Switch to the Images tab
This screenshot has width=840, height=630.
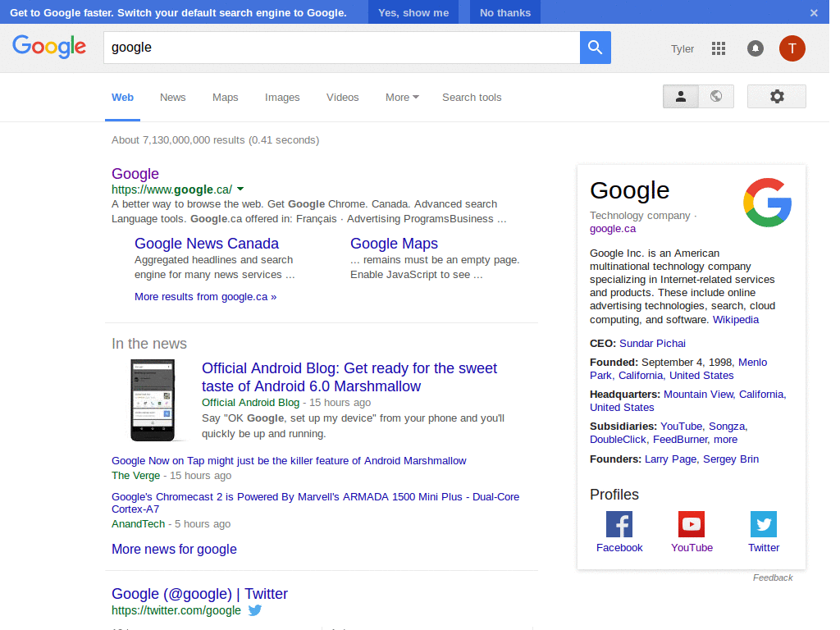point(282,98)
